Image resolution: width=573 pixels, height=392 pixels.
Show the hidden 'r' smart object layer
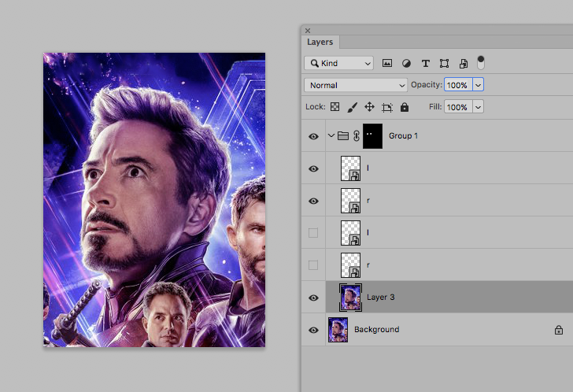tap(313, 264)
